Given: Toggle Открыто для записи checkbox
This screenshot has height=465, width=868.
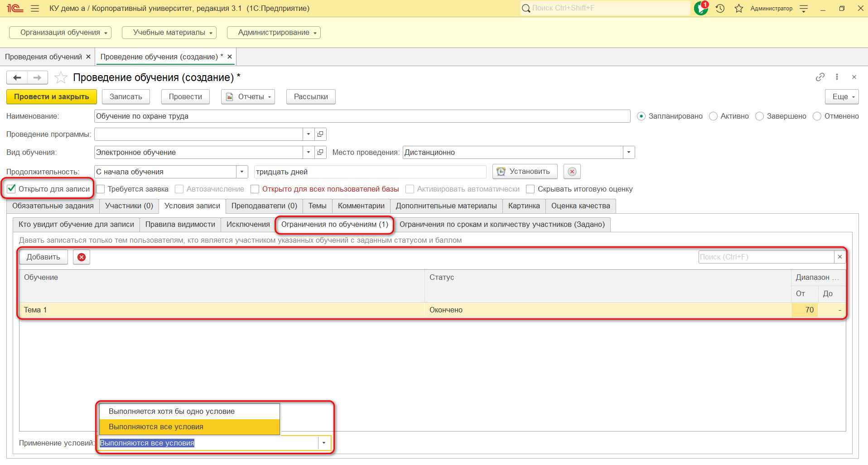Looking at the screenshot, I should pyautogui.click(x=11, y=189).
